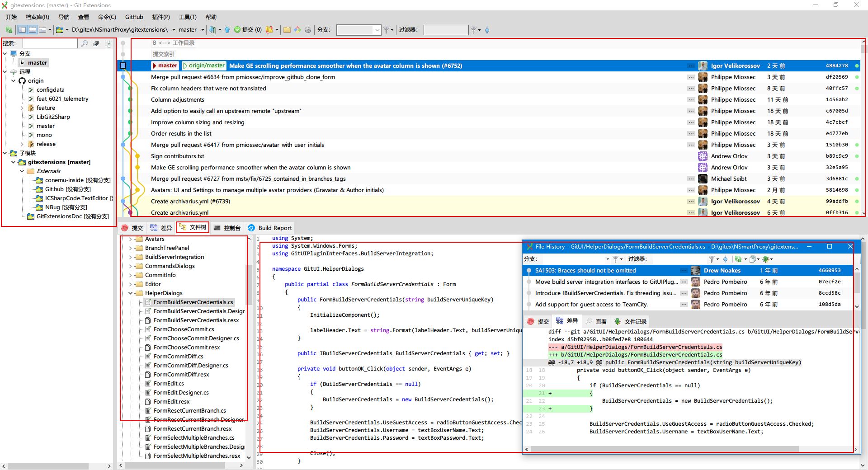Click the colorful Git bash icon

coord(297,30)
